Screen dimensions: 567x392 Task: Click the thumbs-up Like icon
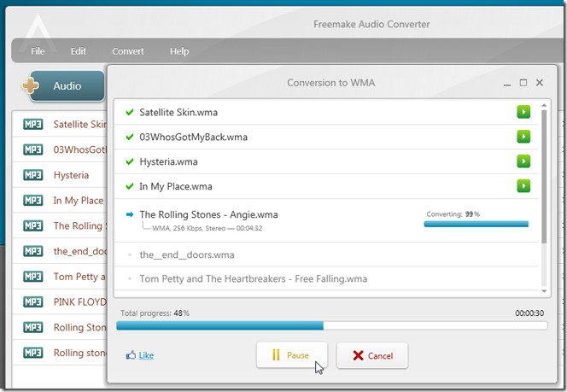(131, 355)
